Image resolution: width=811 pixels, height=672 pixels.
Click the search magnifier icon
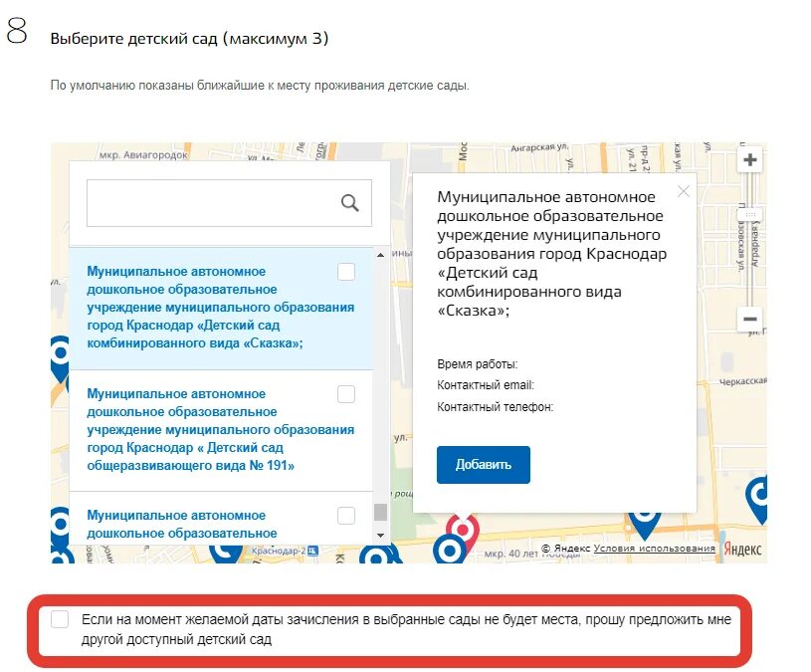coord(349,203)
